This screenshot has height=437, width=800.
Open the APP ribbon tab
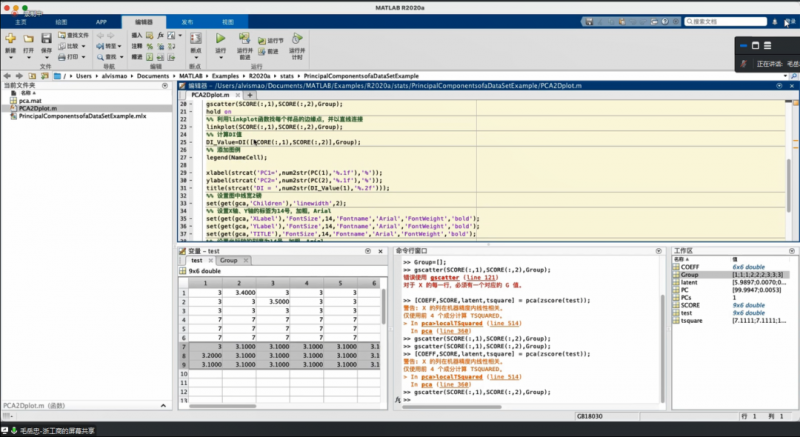(99, 21)
